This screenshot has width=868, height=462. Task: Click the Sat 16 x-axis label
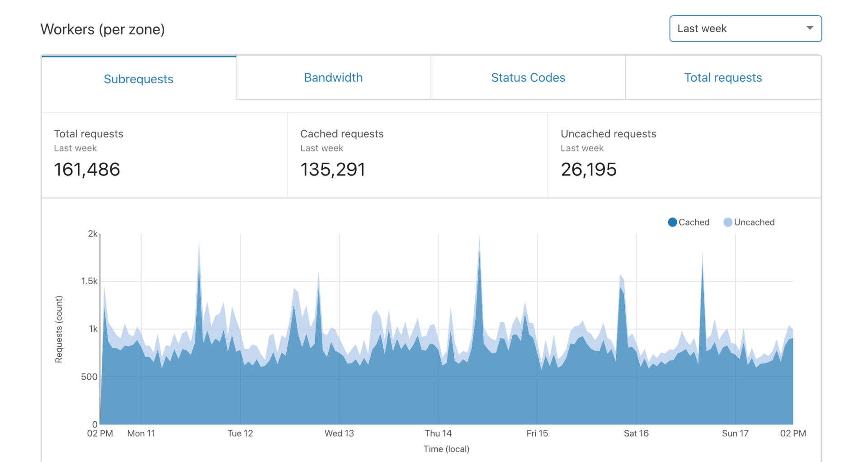tap(636, 433)
